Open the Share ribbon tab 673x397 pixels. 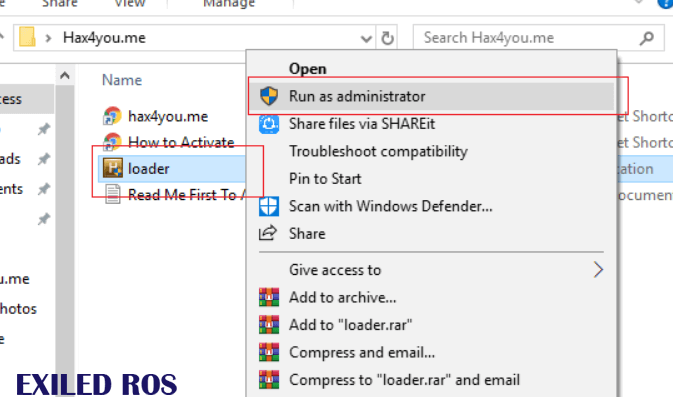tap(60, 3)
